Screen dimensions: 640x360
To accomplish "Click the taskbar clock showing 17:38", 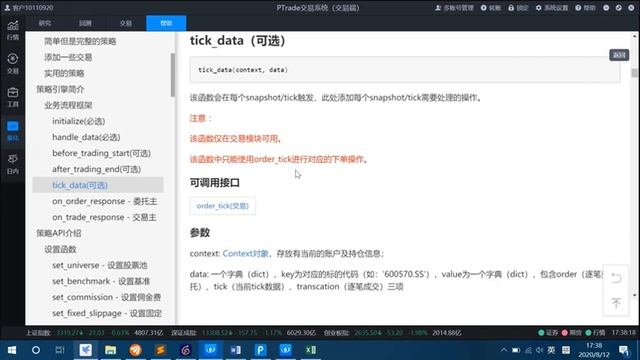I will tap(594, 350).
